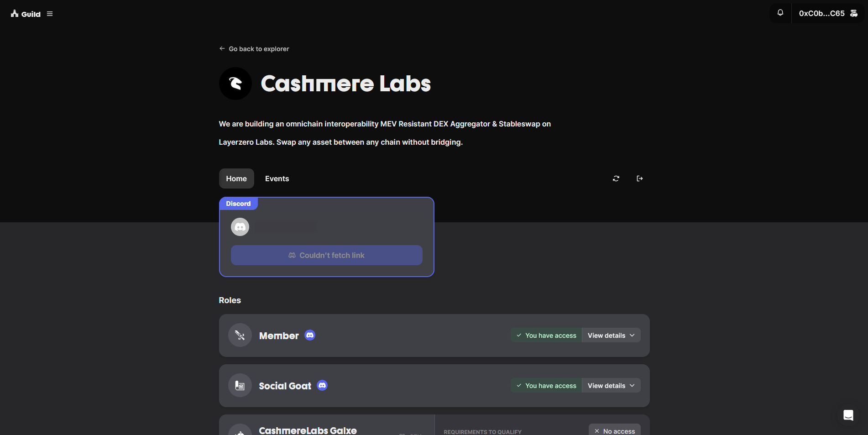
Task: Switch to the Events tab
Action: (277, 178)
